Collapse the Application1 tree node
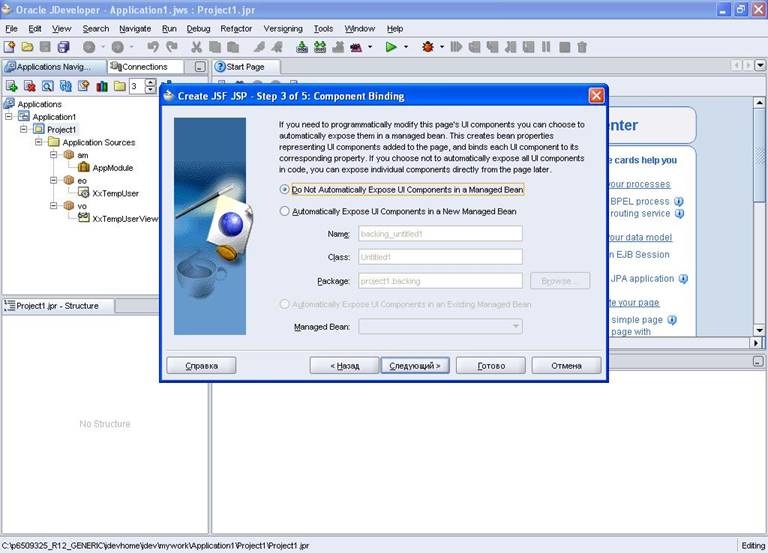 pos(8,117)
